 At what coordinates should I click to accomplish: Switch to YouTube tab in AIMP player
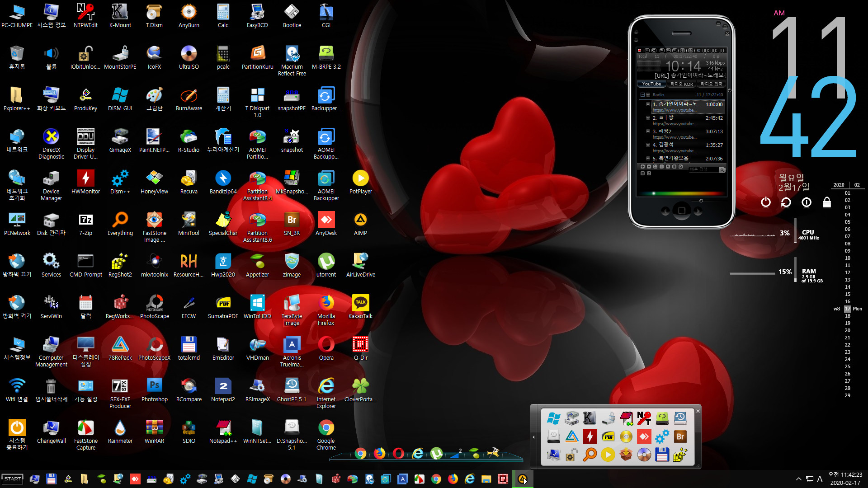(x=651, y=84)
